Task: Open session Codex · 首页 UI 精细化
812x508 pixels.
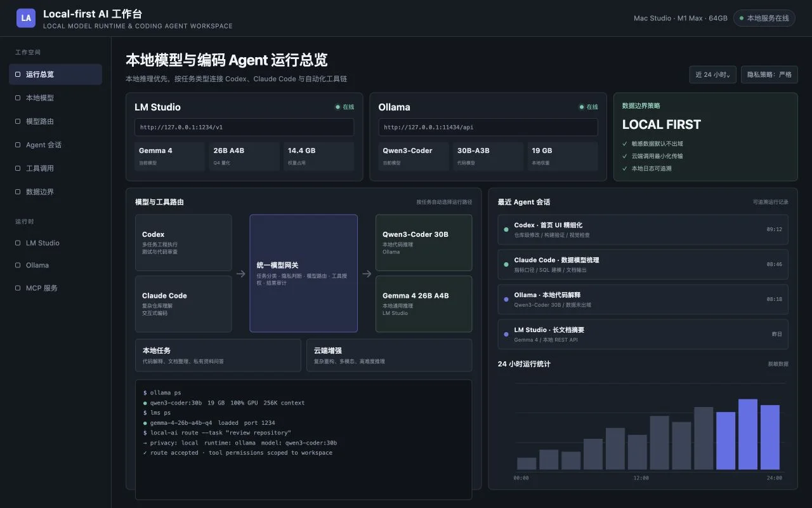Action: (643, 229)
